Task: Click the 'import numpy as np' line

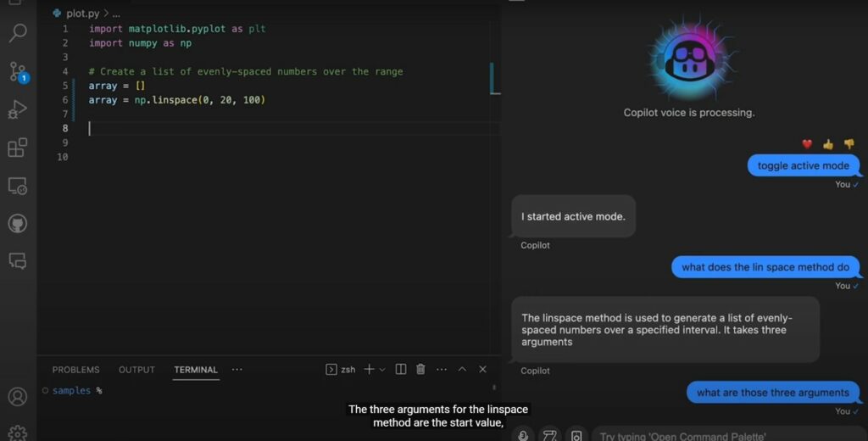Action: [140, 43]
